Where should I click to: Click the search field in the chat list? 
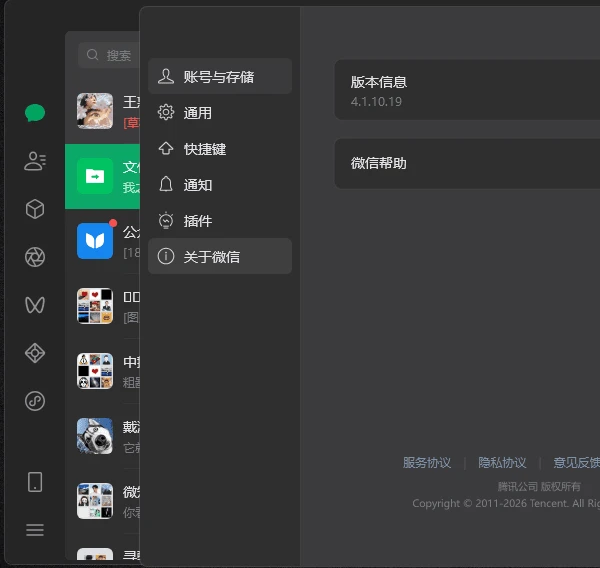109,55
